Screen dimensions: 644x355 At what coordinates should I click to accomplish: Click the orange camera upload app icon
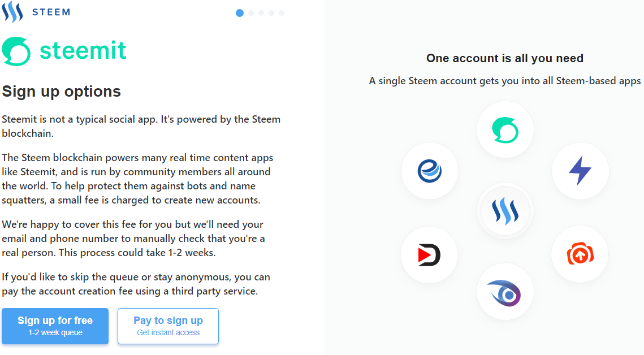(x=580, y=254)
